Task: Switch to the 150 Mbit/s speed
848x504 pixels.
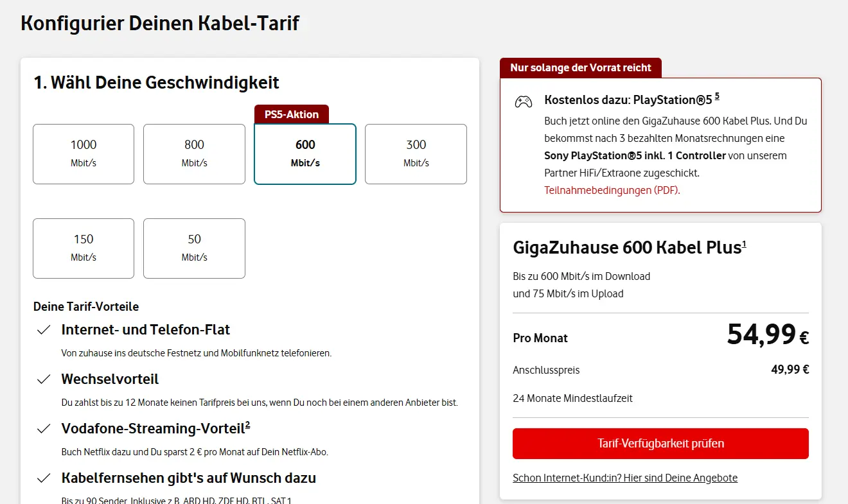Action: click(84, 248)
